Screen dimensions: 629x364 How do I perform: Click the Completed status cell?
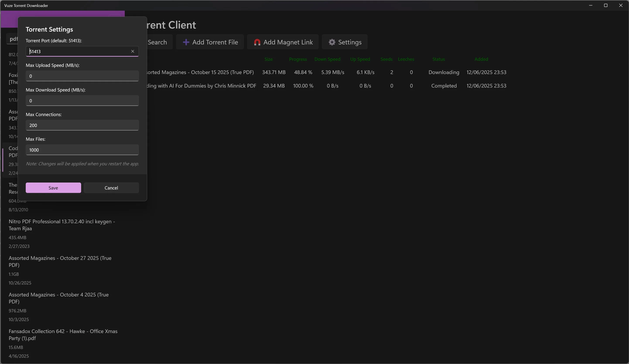(444, 86)
